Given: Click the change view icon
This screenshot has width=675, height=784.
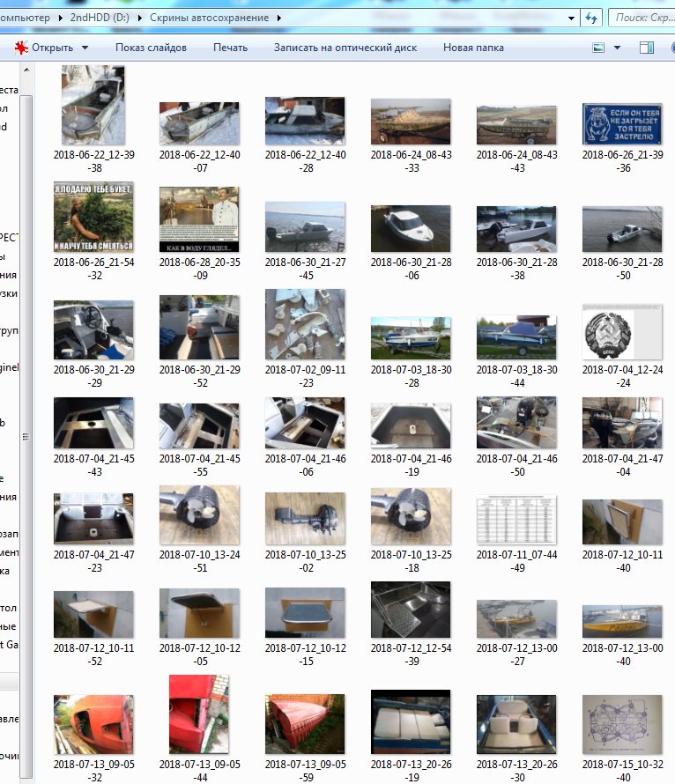Looking at the screenshot, I should click(x=598, y=48).
